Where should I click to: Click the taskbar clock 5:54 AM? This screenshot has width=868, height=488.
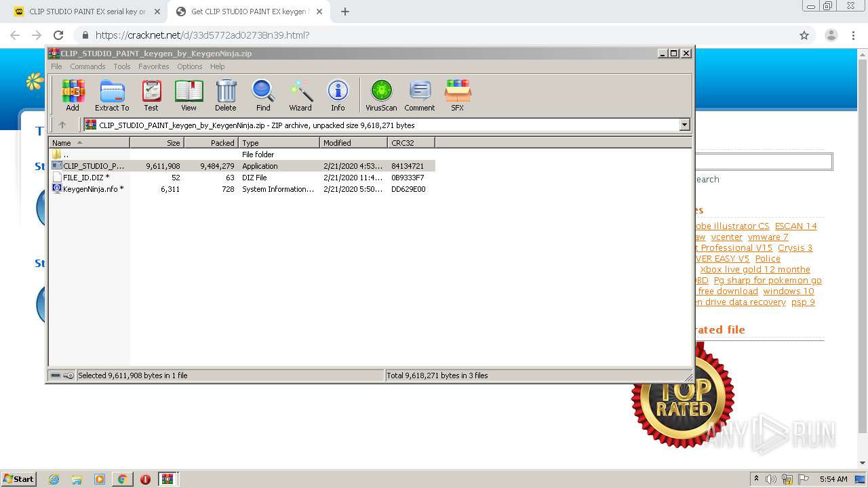pyautogui.click(x=833, y=479)
